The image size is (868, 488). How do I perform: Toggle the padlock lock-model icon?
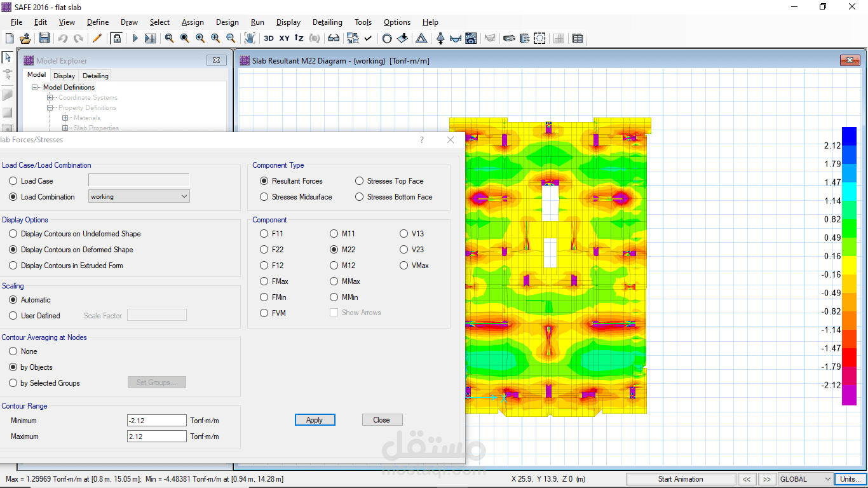pos(116,38)
